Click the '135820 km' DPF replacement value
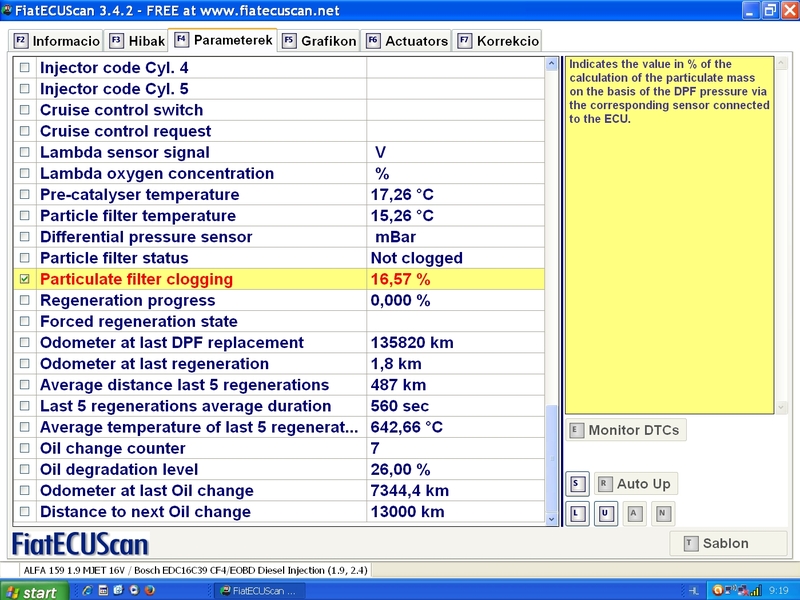800x600 pixels. point(412,342)
